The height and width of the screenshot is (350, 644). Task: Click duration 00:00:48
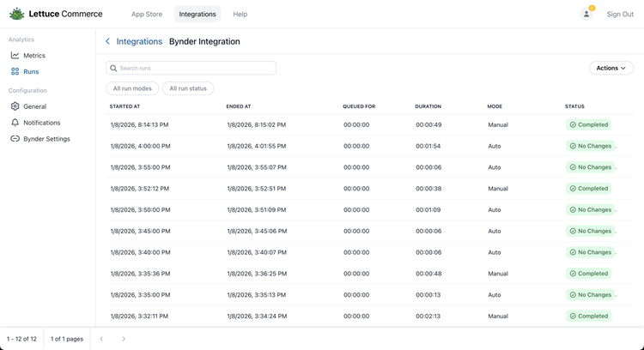[428, 274]
